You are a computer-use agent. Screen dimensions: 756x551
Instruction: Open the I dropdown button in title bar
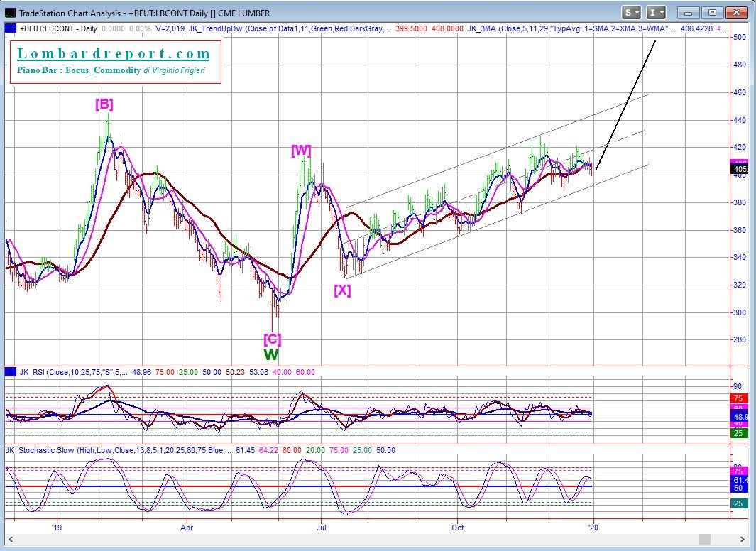pos(656,13)
